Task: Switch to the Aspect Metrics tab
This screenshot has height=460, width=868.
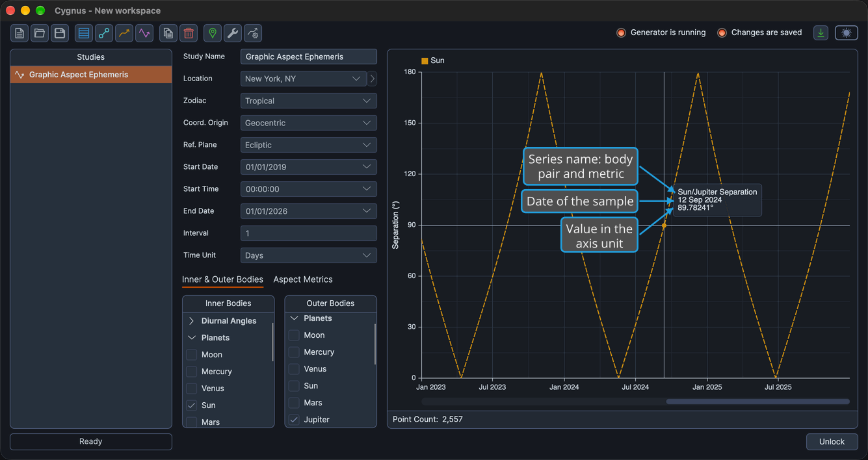Action: 303,279
